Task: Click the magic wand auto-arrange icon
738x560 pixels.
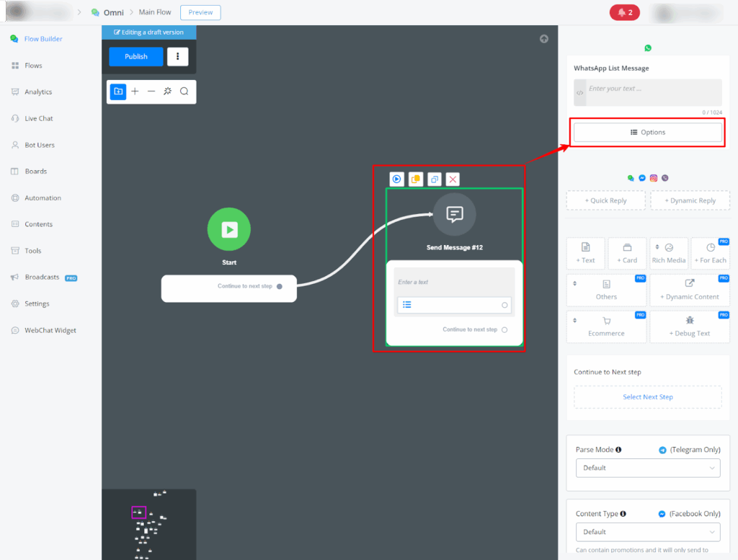Action: [x=168, y=92]
